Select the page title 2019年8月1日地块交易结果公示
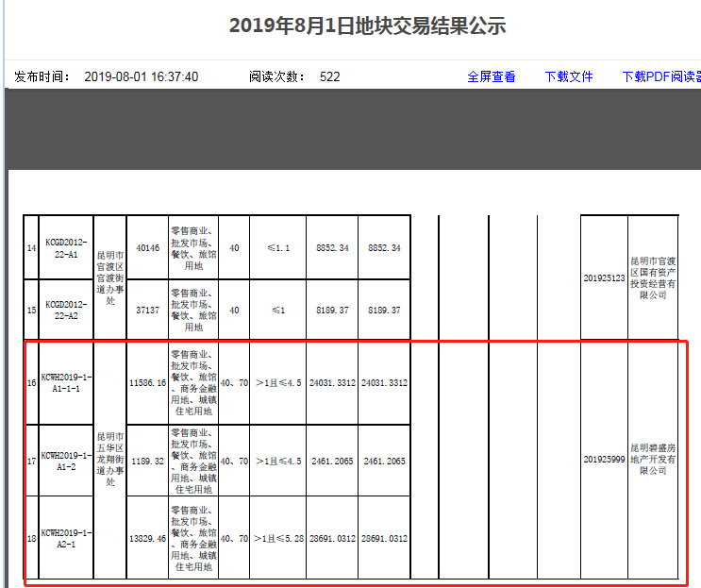The image size is (701, 588). 368,25
